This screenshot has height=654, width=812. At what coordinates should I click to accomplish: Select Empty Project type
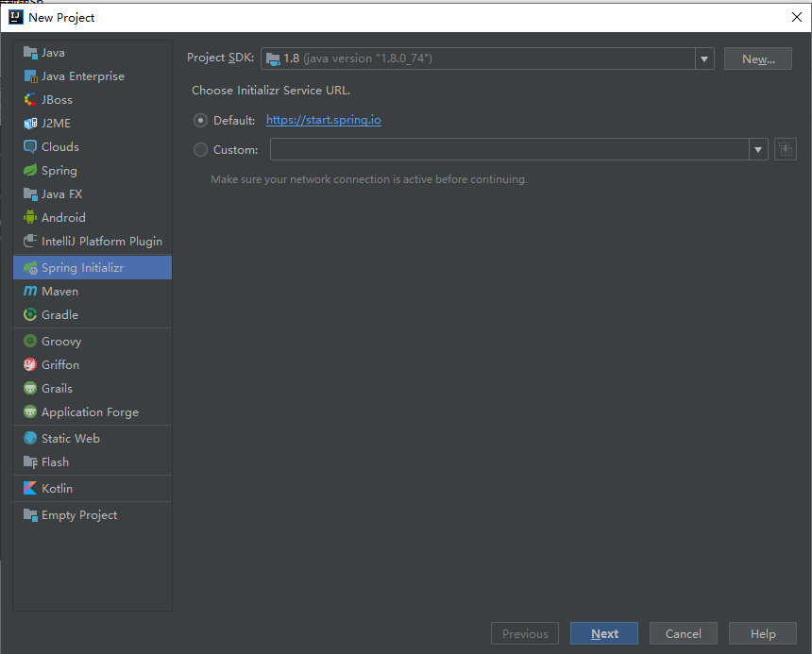[x=93, y=515]
